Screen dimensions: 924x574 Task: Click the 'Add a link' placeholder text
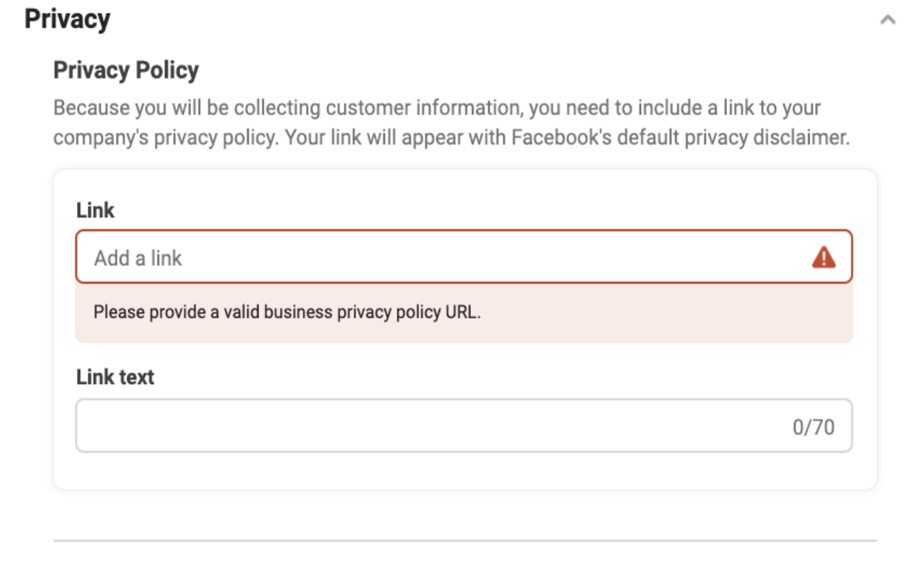pos(138,258)
